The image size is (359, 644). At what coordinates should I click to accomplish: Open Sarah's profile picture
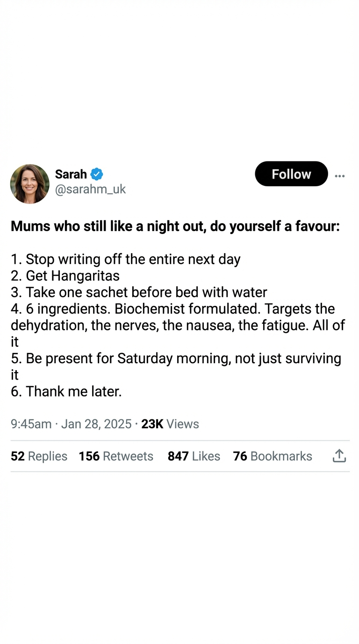(x=30, y=184)
